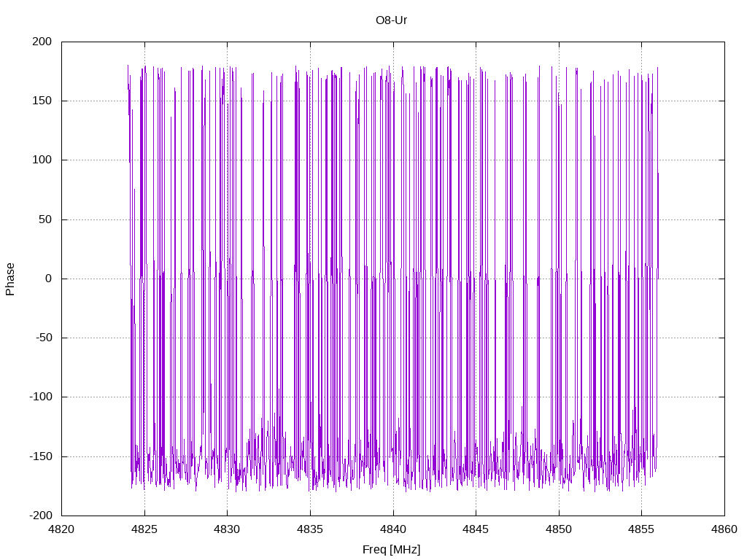
Task: Click the x-axis tick label 4840
Action: 393,529
